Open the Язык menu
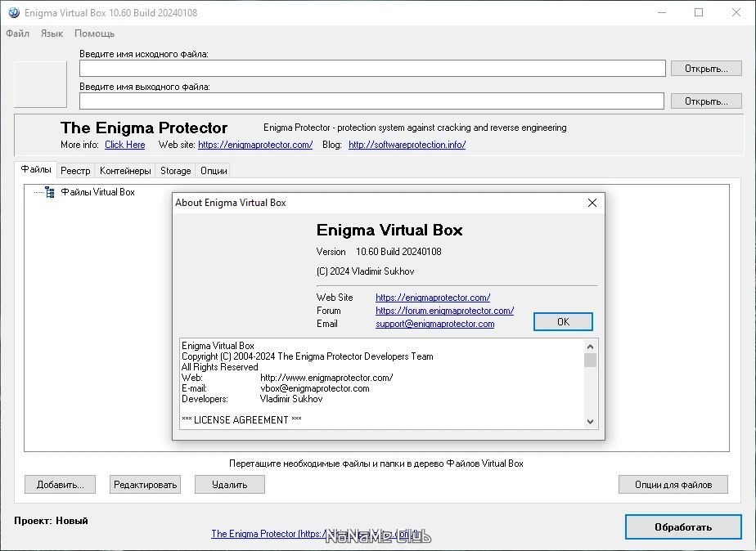 tap(52, 34)
